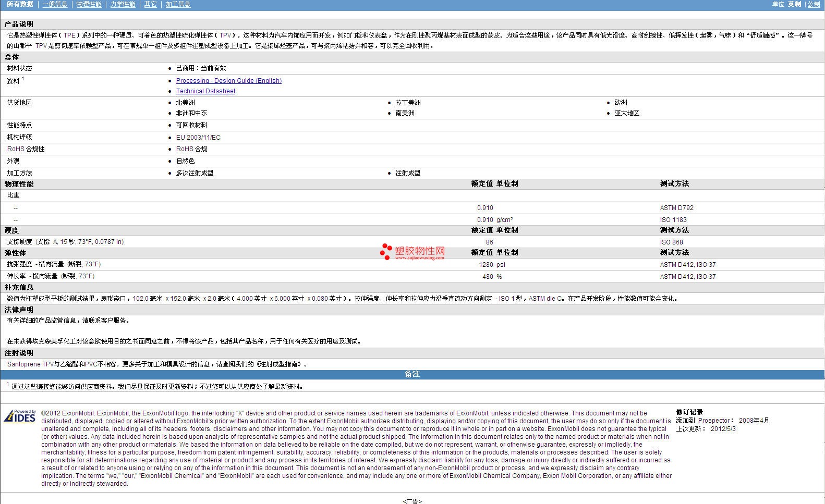Click ASTM D412, ISO 37 in 伸长率 row
This screenshot has height=504, width=825.
pyautogui.click(x=688, y=277)
